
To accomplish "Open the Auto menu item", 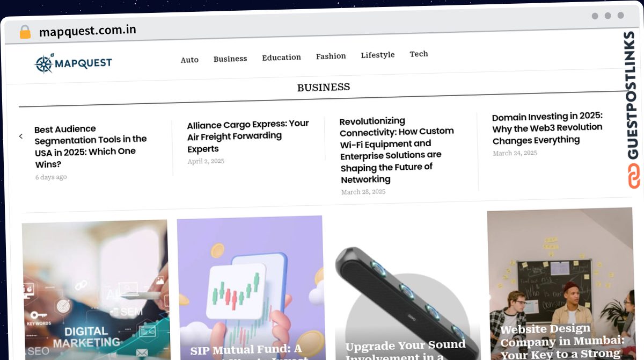I will [189, 60].
